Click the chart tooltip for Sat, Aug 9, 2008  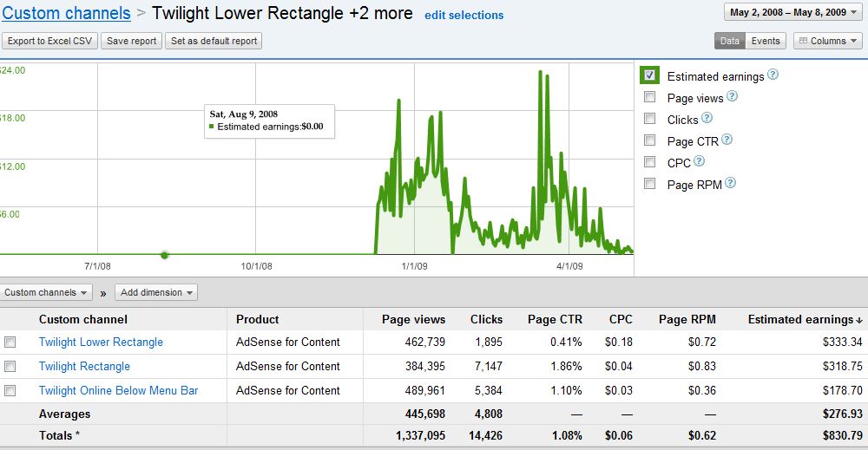[270, 121]
